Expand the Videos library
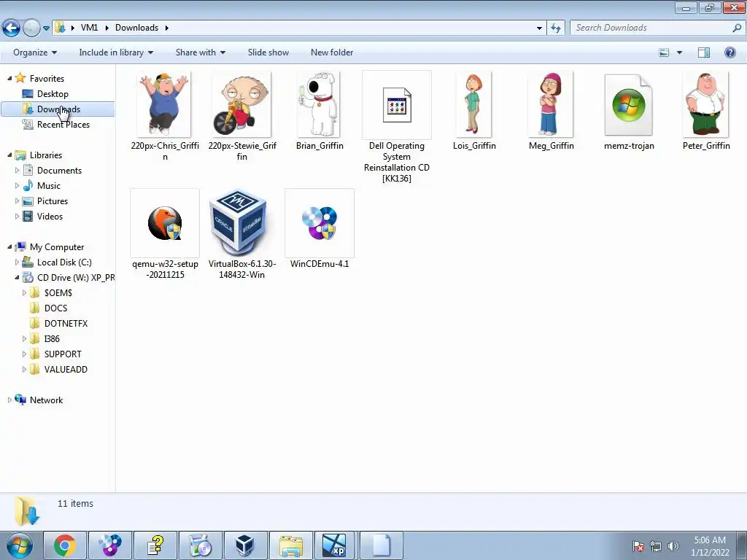The image size is (747, 560). 18,216
